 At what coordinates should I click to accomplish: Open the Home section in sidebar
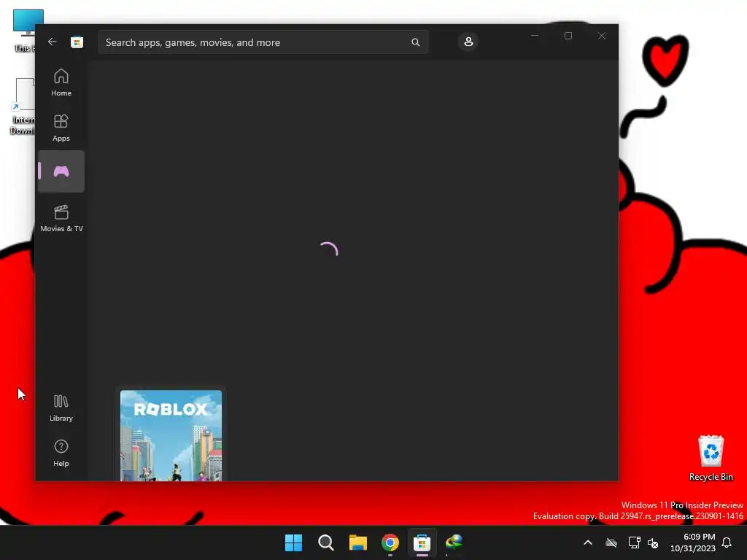(61, 83)
